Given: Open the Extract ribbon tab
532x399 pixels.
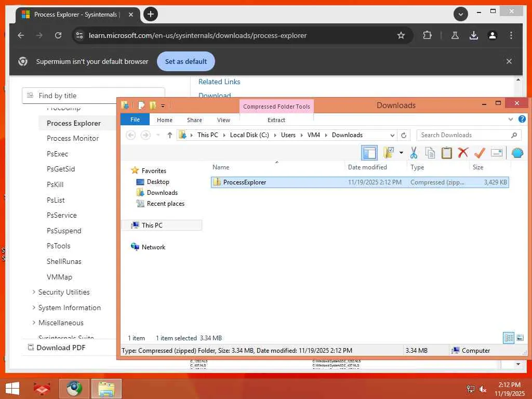Looking at the screenshot, I should tap(276, 120).
